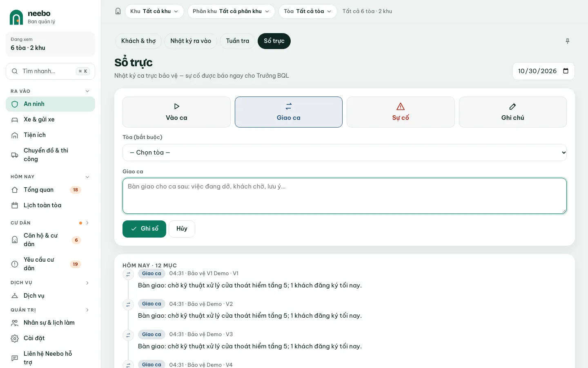Click the car icon for Xe & gửi xe

point(15,120)
